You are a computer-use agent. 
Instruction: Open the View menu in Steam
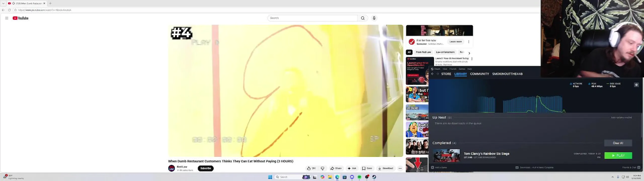(x=445, y=69)
